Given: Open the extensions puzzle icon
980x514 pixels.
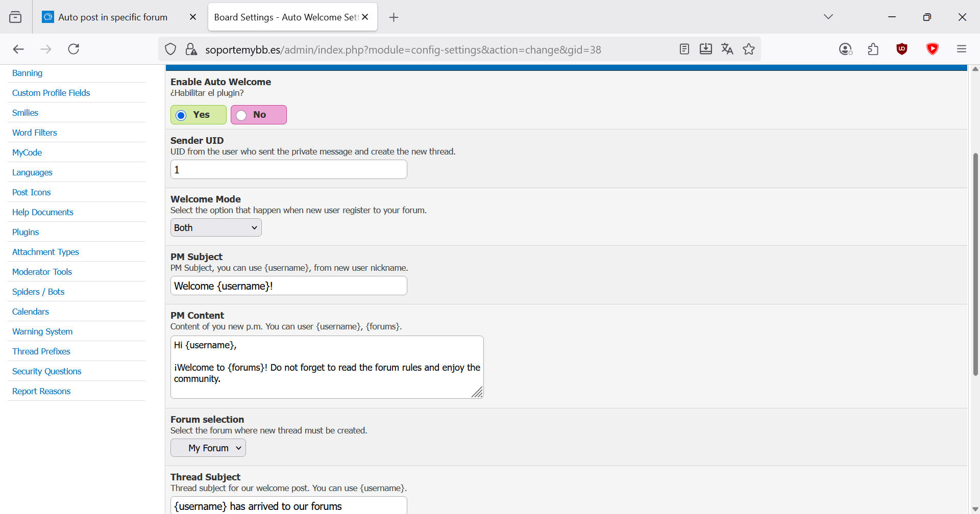Looking at the screenshot, I should click(873, 49).
